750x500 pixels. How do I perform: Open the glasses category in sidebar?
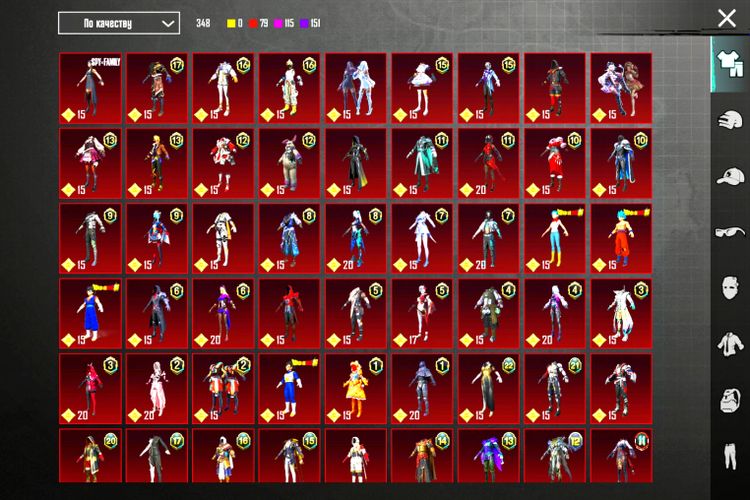click(727, 233)
